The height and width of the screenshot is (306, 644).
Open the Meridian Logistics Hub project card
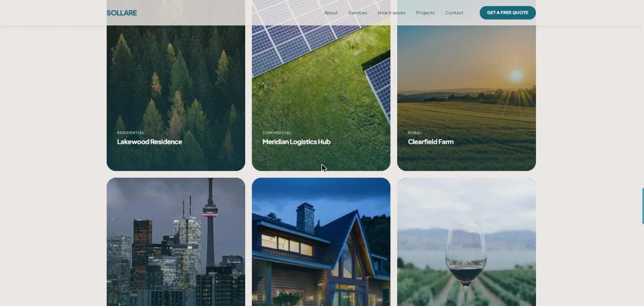point(321,86)
